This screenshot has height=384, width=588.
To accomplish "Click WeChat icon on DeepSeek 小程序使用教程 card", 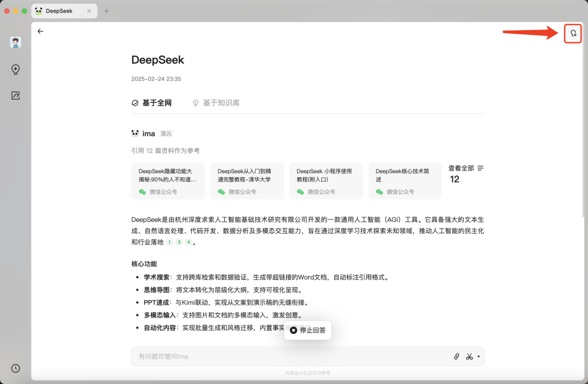I will 301,192.
